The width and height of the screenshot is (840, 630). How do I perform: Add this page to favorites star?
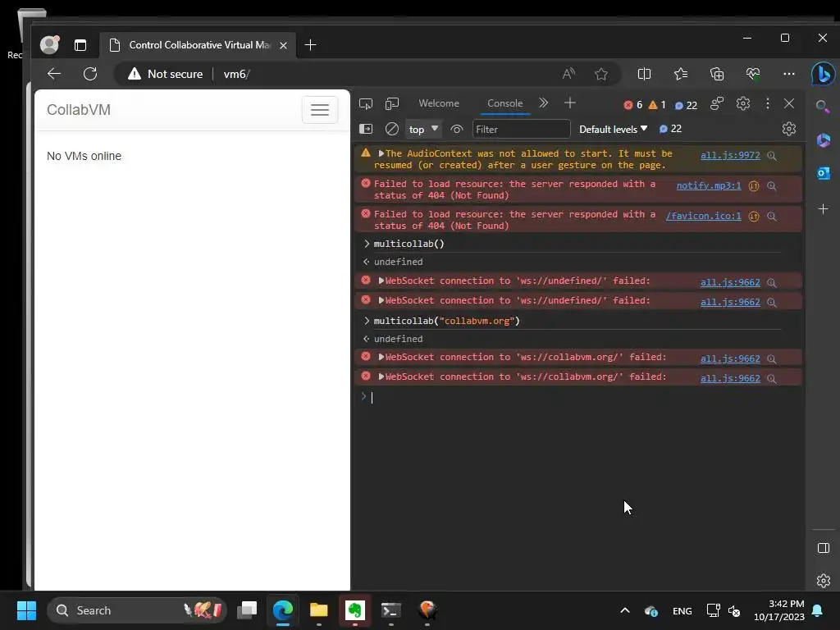click(601, 74)
